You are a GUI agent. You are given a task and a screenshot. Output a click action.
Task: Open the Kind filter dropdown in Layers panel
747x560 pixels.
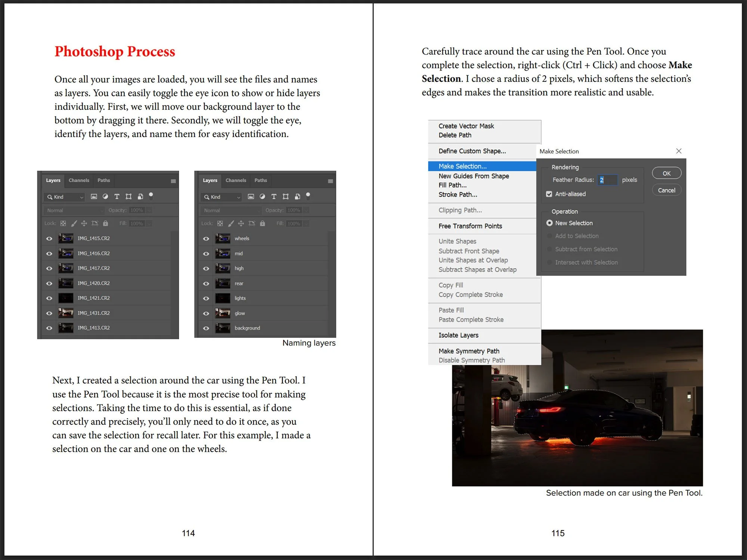tap(63, 197)
